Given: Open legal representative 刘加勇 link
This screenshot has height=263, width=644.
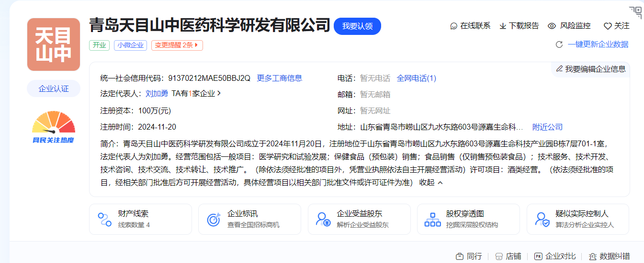Looking at the screenshot, I should click(157, 94).
